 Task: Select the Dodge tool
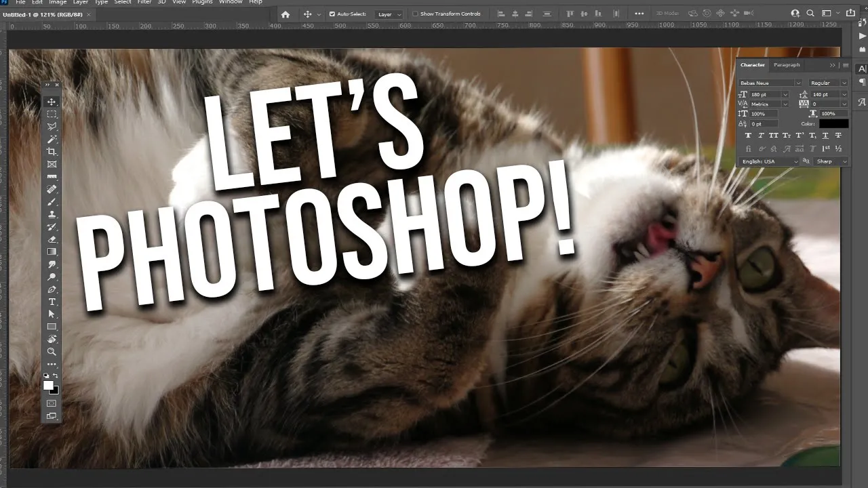click(52, 277)
